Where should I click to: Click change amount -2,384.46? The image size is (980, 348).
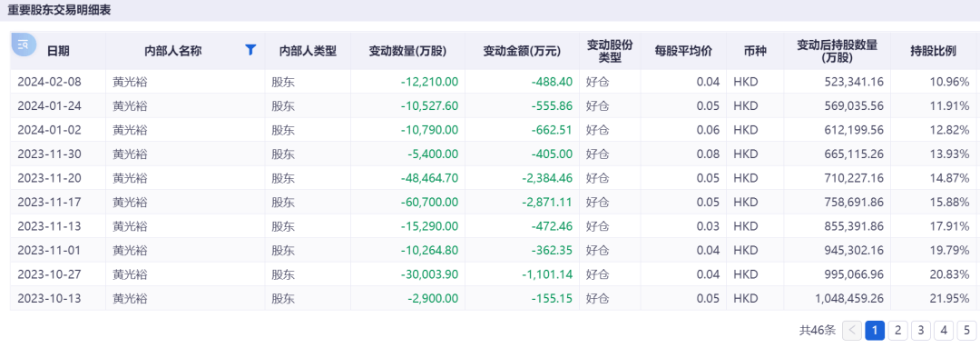[x=547, y=178]
